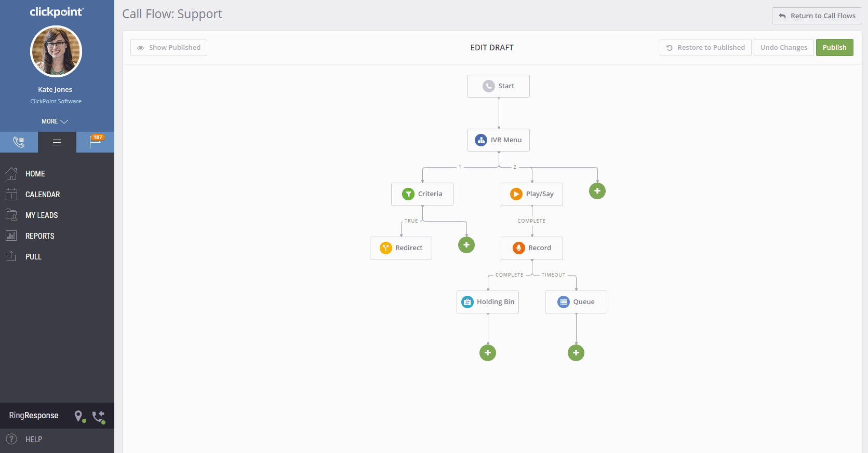Image resolution: width=868 pixels, height=453 pixels.
Task: Expand the MORE profile section
Action: tap(55, 121)
